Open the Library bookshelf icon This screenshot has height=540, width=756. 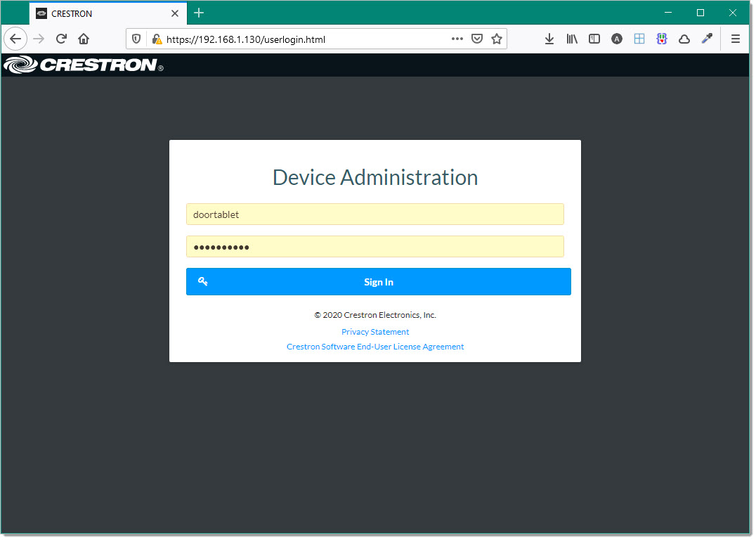click(572, 39)
